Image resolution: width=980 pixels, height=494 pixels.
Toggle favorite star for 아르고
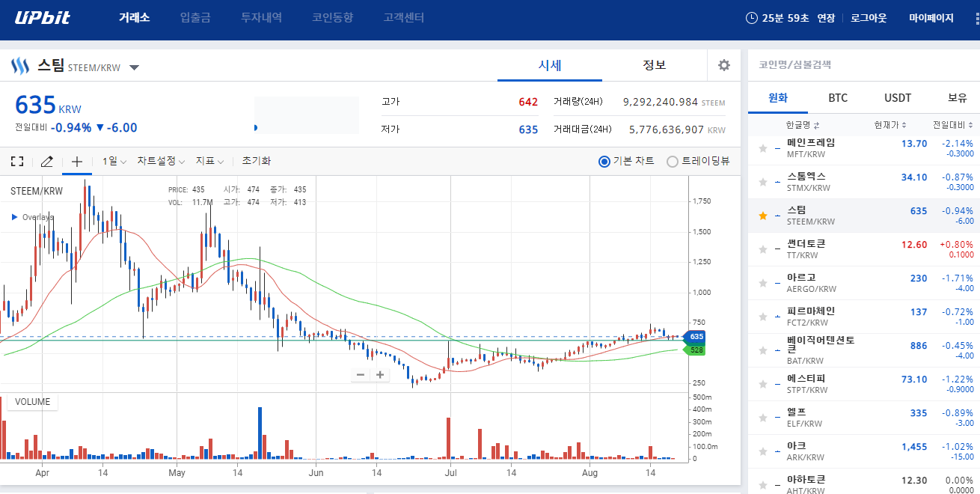pyautogui.click(x=763, y=283)
